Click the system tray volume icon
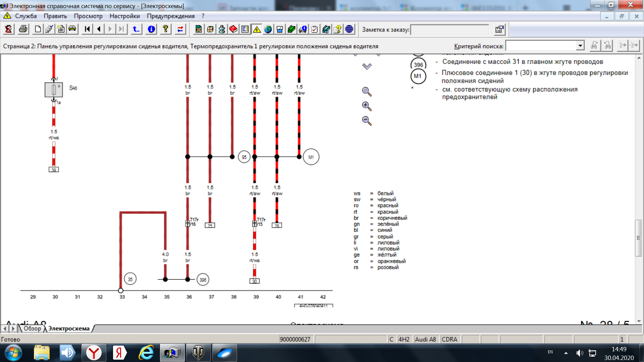The image size is (644, 362). click(580, 353)
